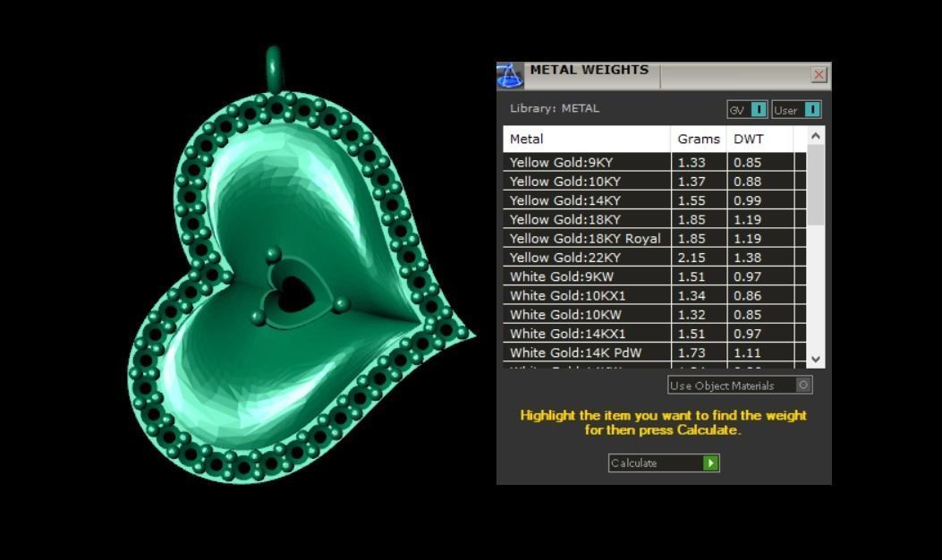Viewport: 942px width, 560px height.
Task: Click scrollbar down arrow in metal list
Action: point(815,360)
